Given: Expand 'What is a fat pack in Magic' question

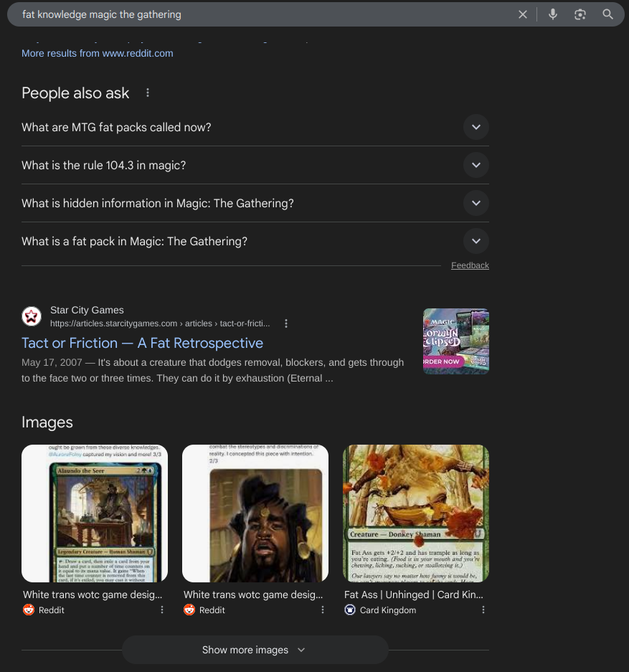Looking at the screenshot, I should (x=255, y=241).
